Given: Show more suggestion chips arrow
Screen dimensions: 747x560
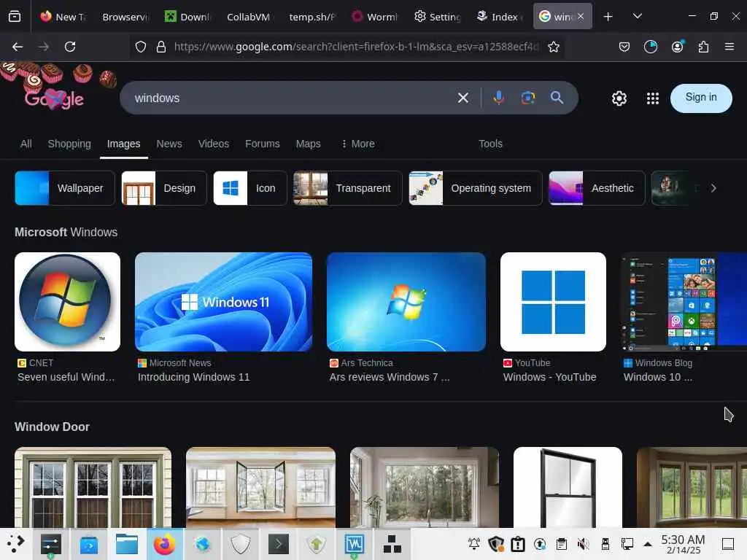Looking at the screenshot, I should click(x=713, y=188).
